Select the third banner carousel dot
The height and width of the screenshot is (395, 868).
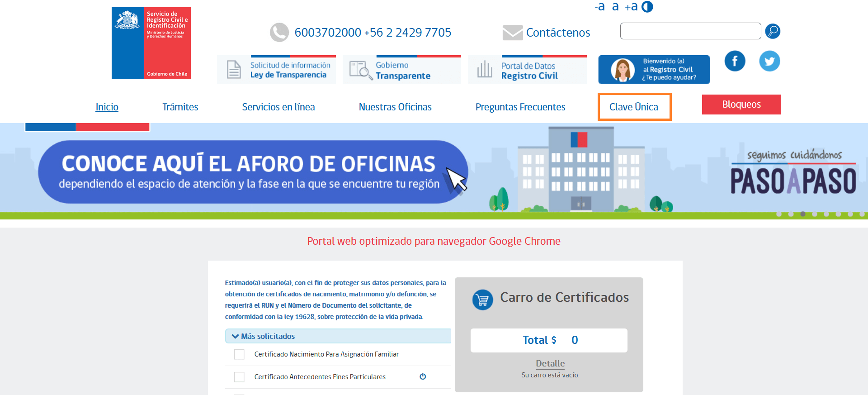pos(802,214)
